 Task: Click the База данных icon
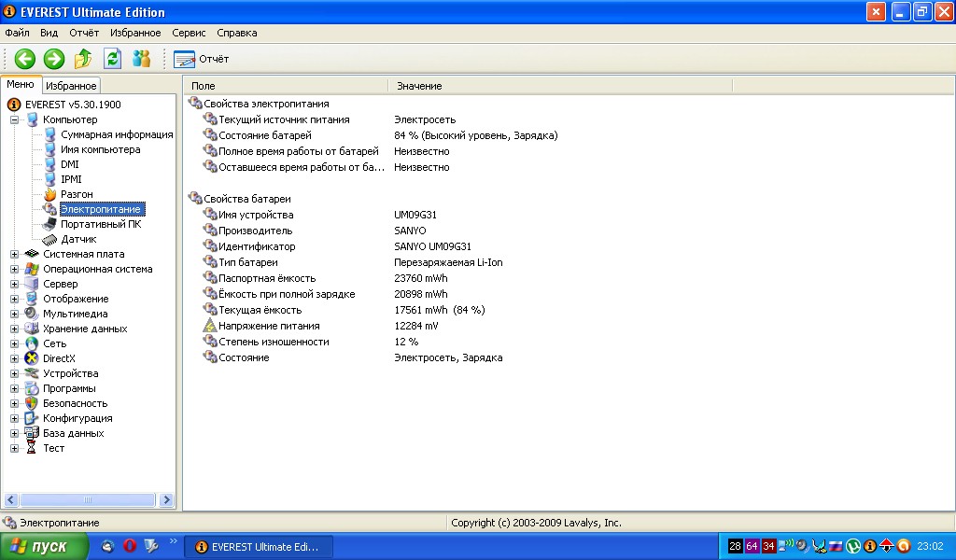(32, 433)
